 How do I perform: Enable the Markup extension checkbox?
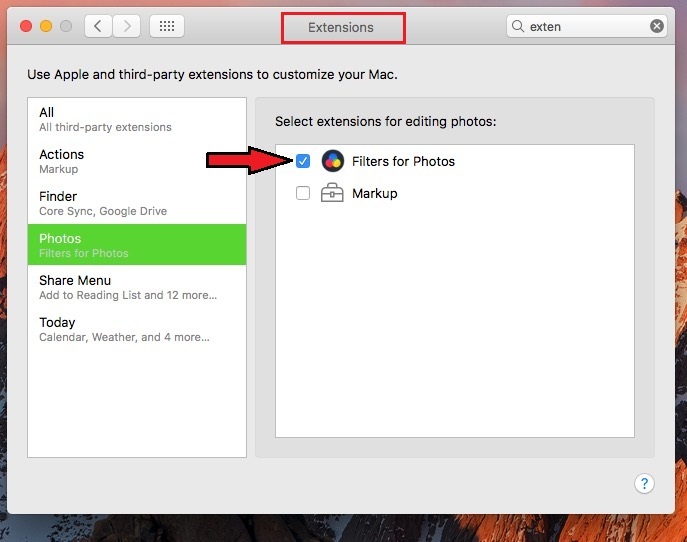[x=303, y=193]
